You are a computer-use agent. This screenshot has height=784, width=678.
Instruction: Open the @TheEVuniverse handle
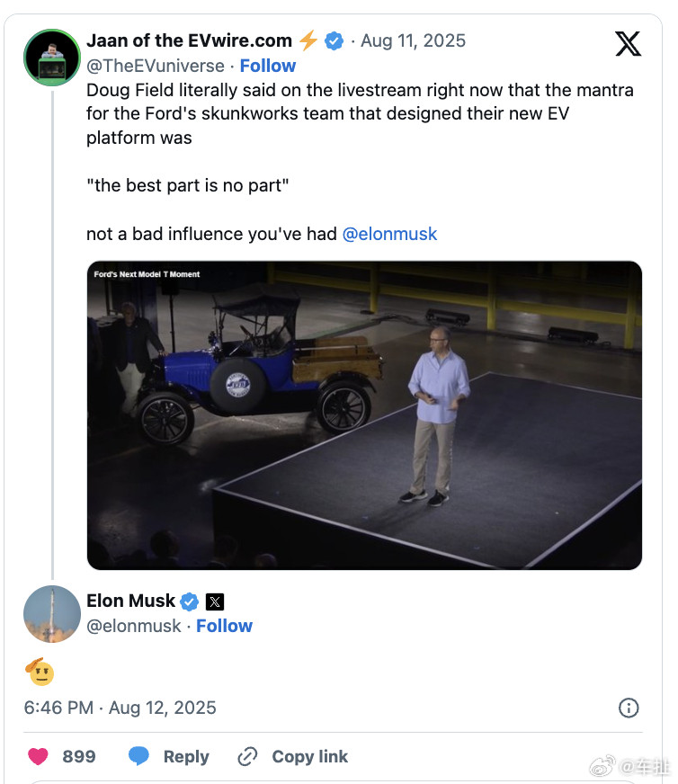(x=156, y=66)
